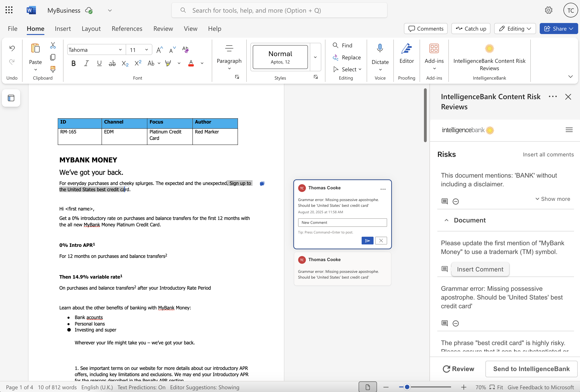The height and width of the screenshot is (392, 580).
Task: Collapse the Document section chevron
Action: click(447, 220)
